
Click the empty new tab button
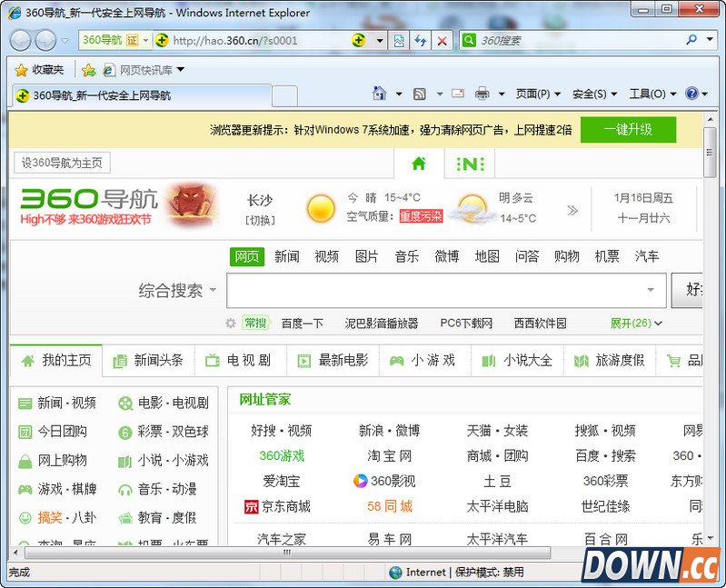(x=284, y=95)
